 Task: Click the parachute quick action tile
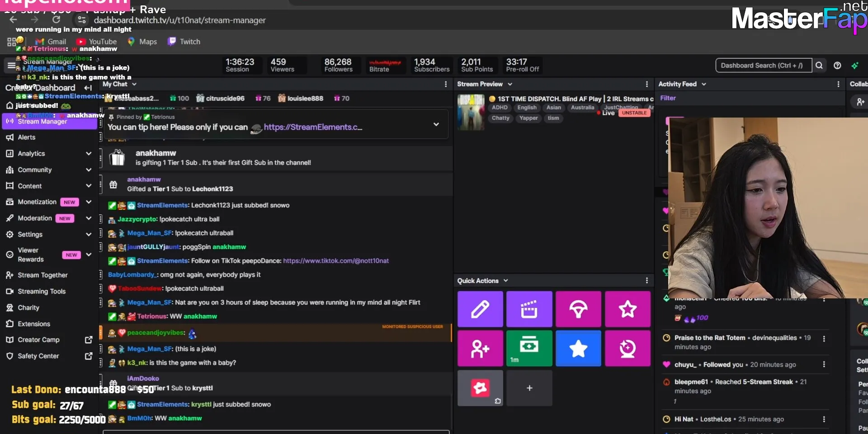pyautogui.click(x=578, y=309)
